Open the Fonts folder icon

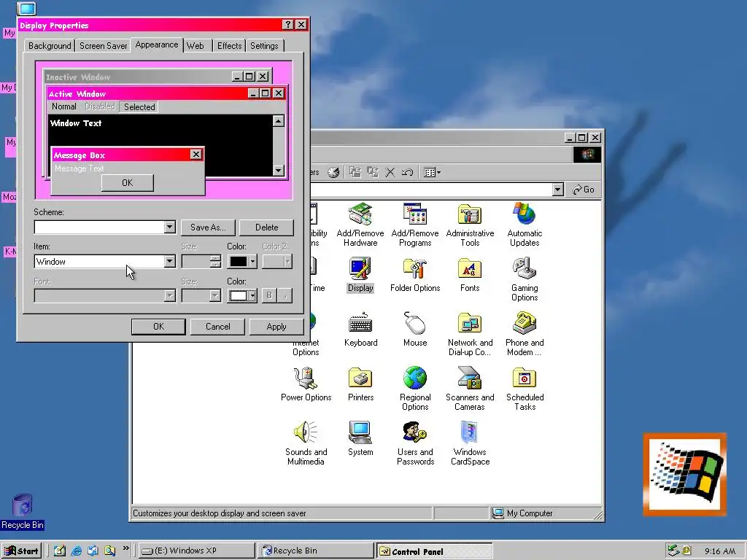tap(470, 275)
